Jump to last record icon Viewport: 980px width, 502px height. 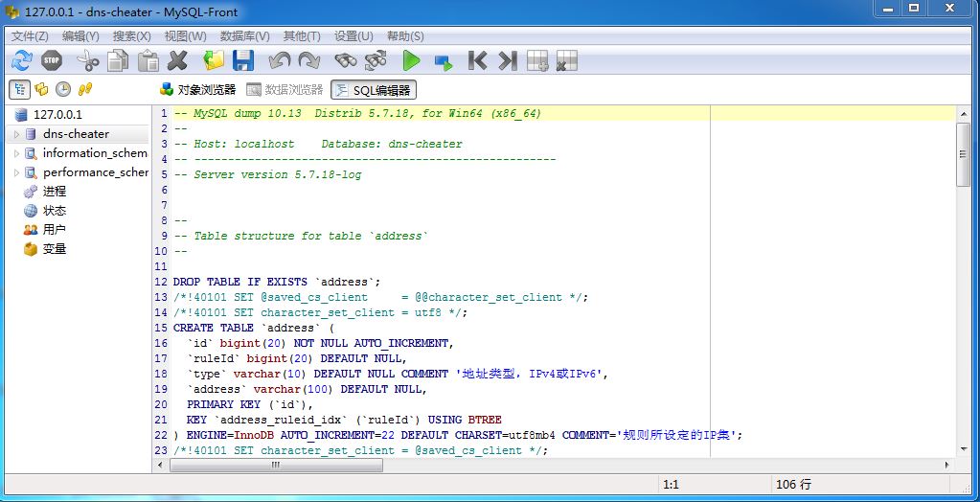point(508,60)
